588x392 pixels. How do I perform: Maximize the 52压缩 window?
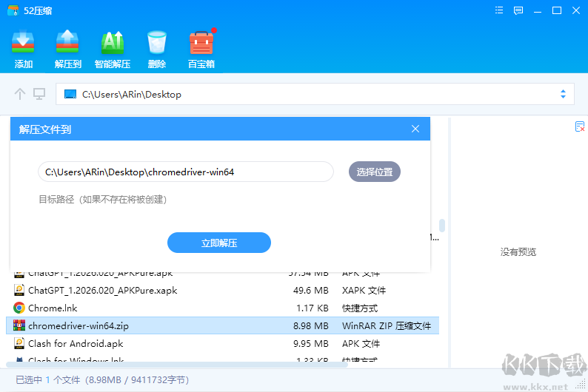pos(557,10)
